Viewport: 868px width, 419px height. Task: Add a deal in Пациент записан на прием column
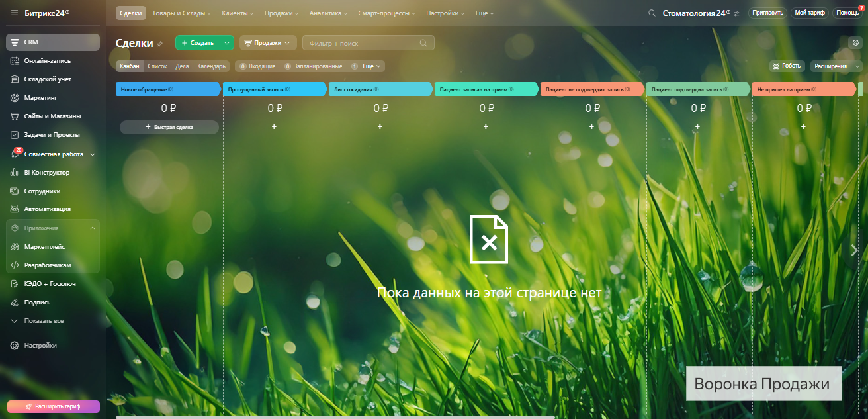click(486, 126)
